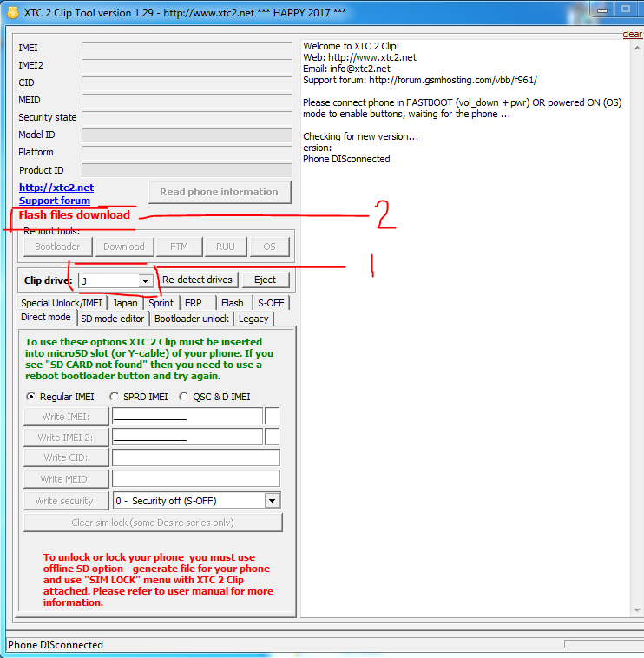Click the Write IMEI 2 button

click(x=66, y=438)
